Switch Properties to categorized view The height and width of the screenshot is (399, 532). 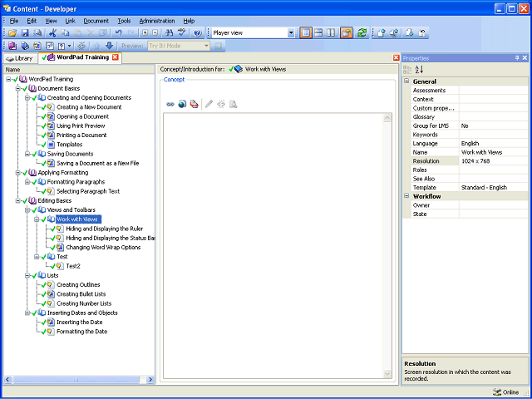[407, 70]
